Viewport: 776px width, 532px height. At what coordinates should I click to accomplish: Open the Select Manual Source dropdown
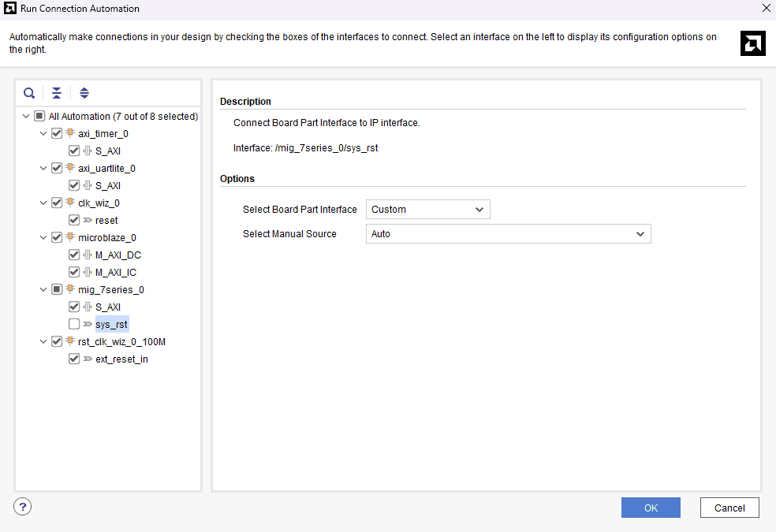point(508,234)
